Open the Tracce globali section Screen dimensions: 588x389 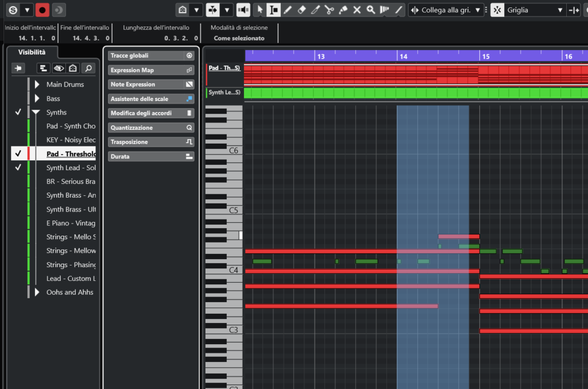151,56
